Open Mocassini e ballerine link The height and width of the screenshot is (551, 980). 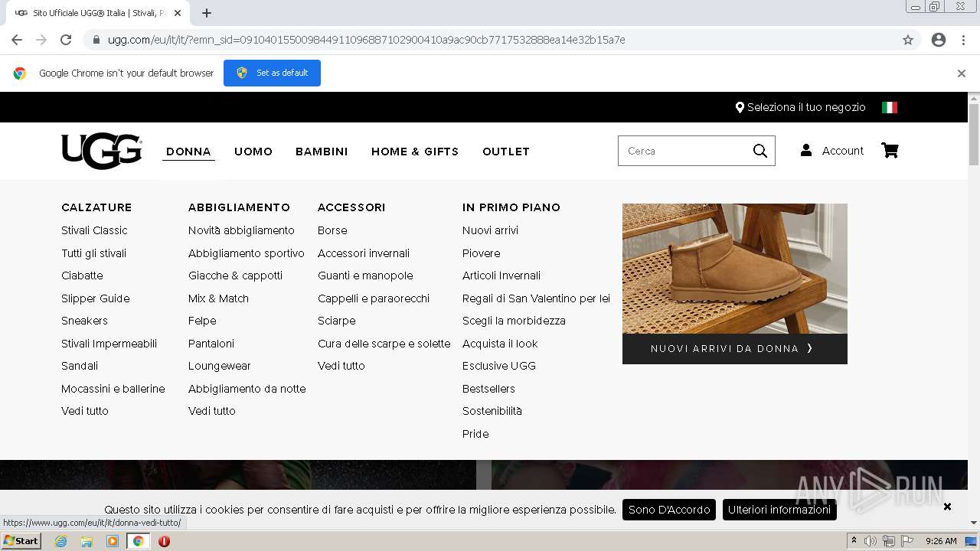[113, 389]
